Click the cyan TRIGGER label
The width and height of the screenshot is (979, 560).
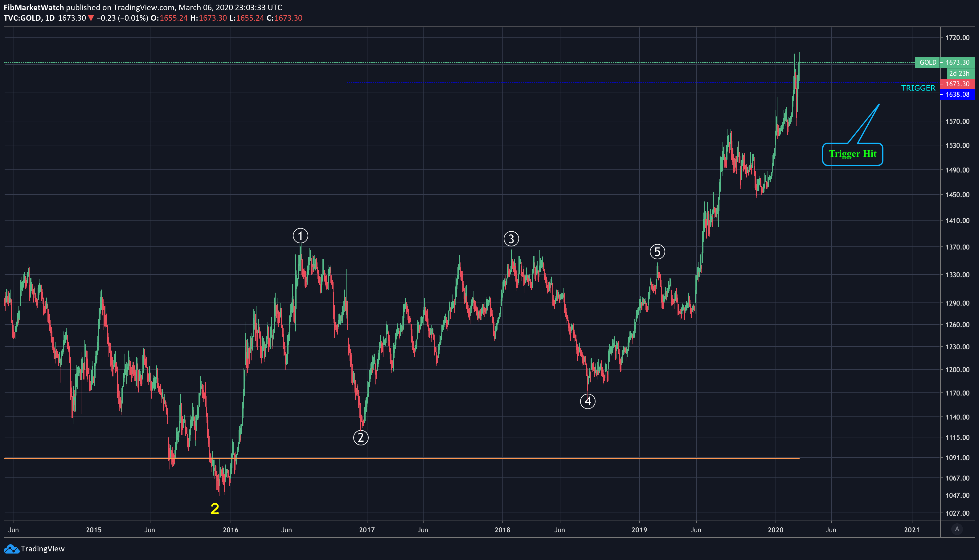coord(918,88)
